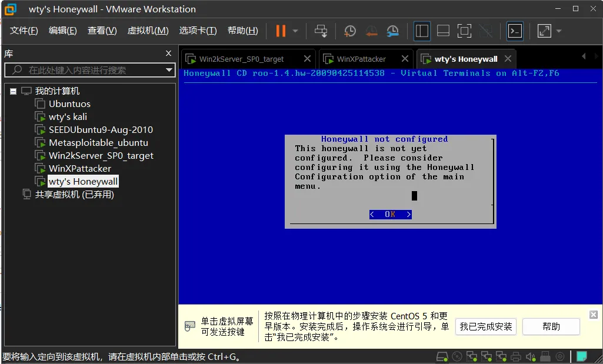Select Ubuntuos in the library
This screenshot has width=603, height=364.
(x=69, y=103)
